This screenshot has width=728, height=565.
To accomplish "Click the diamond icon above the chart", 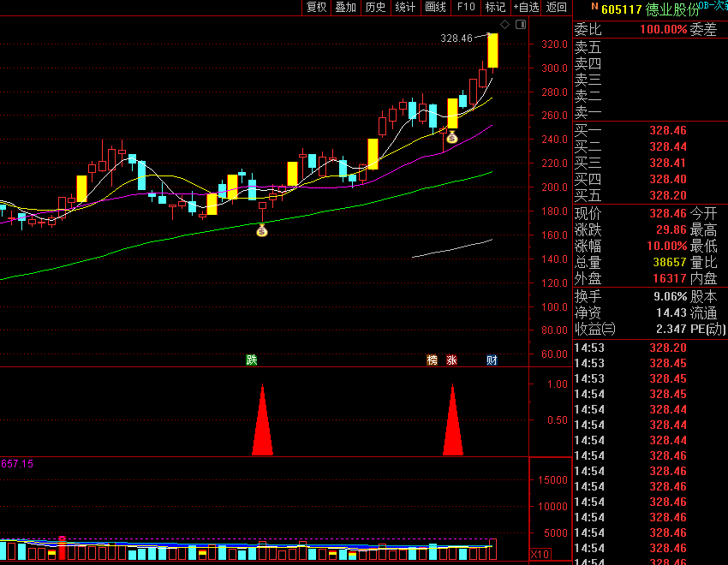I will (x=504, y=25).
